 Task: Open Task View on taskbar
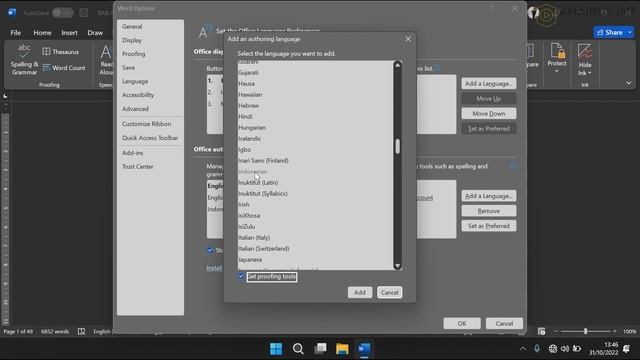[320, 349]
